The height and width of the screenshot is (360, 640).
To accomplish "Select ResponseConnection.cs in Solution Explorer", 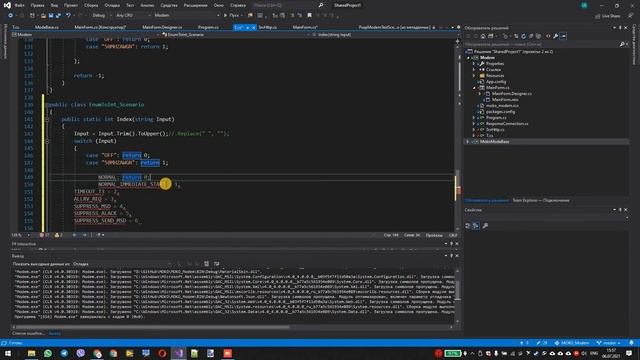I will [x=507, y=124].
